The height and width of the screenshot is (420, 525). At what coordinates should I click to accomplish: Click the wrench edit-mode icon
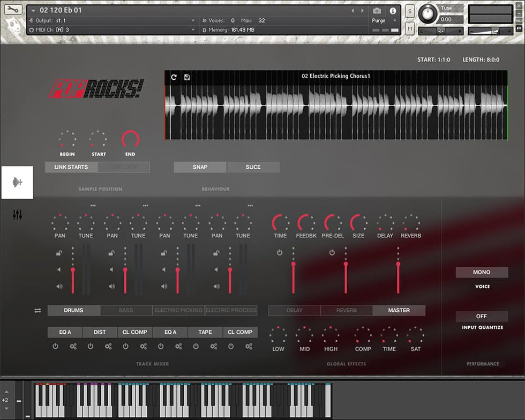coord(13,10)
